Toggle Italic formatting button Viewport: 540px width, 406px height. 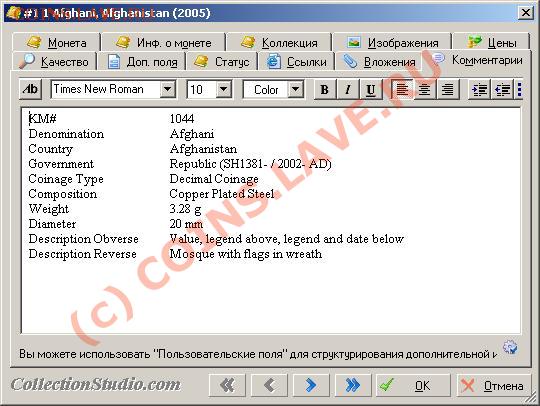(x=348, y=90)
